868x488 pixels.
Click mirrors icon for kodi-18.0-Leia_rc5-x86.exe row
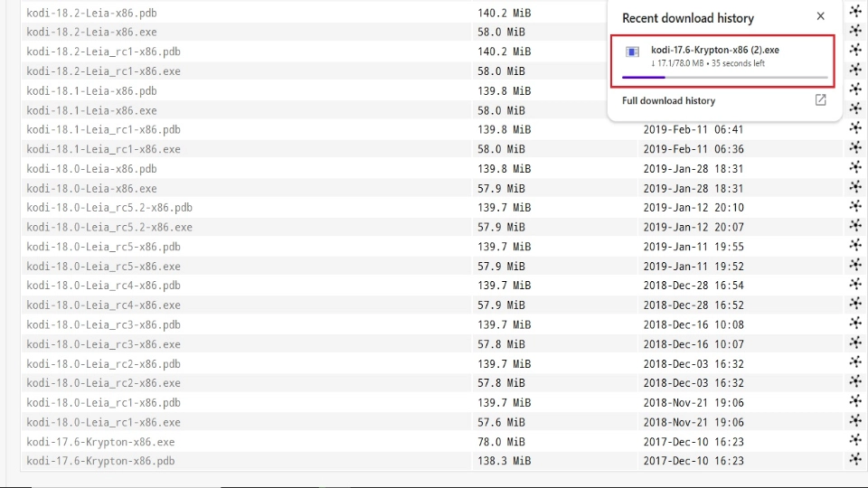[x=856, y=265]
